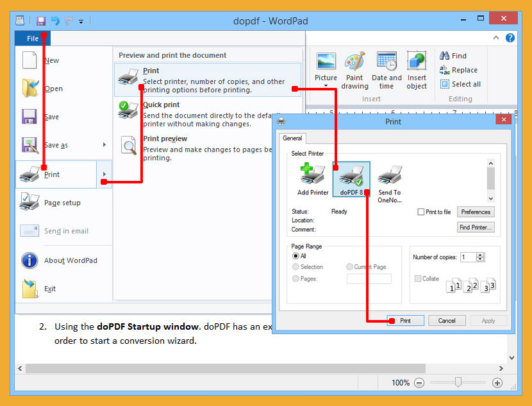The image size is (532, 406).
Task: Increase the number of copies stepper
Action: pos(480,255)
